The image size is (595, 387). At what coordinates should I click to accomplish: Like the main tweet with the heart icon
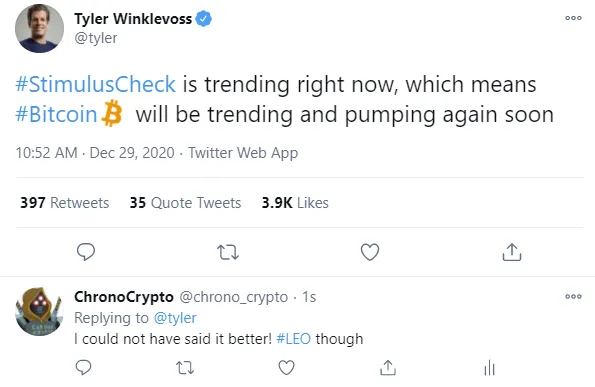click(x=370, y=252)
